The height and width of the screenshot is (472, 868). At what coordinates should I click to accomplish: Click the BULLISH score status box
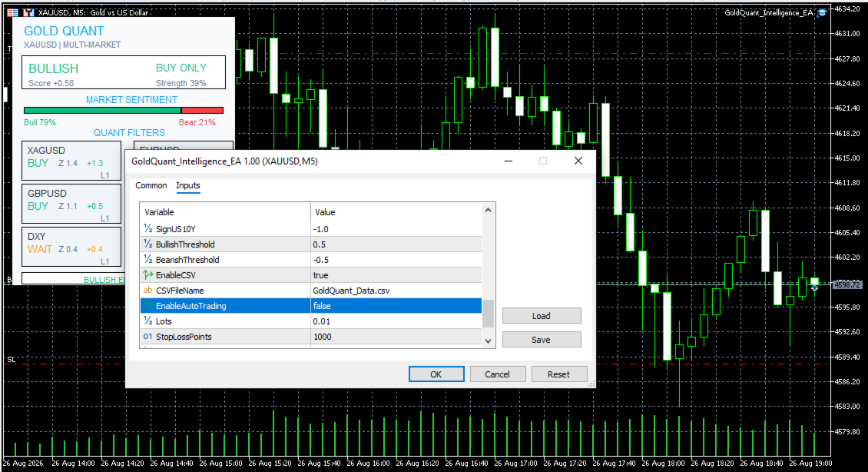pyautogui.click(x=124, y=72)
